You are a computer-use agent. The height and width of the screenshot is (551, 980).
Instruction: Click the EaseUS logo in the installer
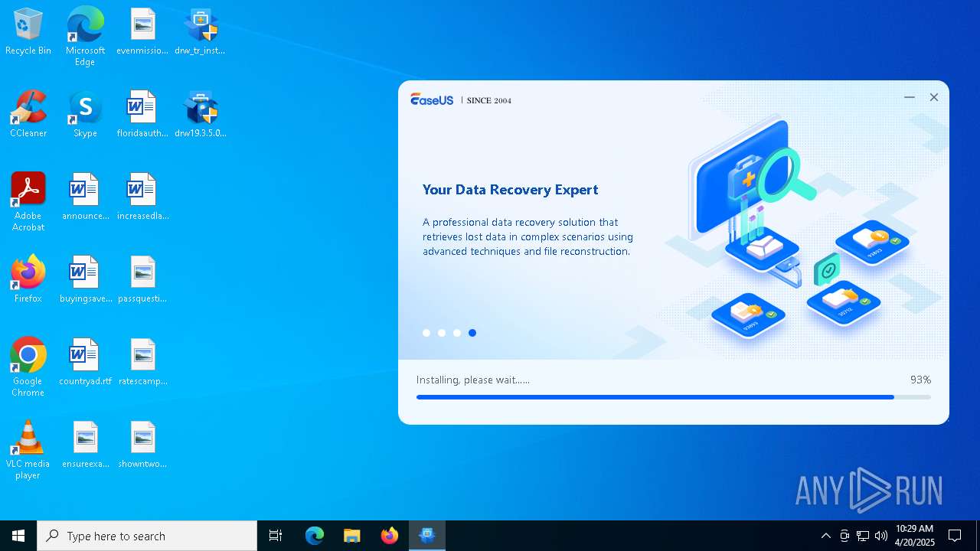pos(432,99)
